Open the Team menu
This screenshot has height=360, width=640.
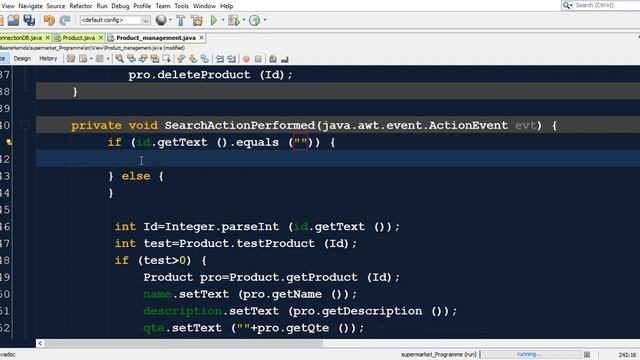162,6
